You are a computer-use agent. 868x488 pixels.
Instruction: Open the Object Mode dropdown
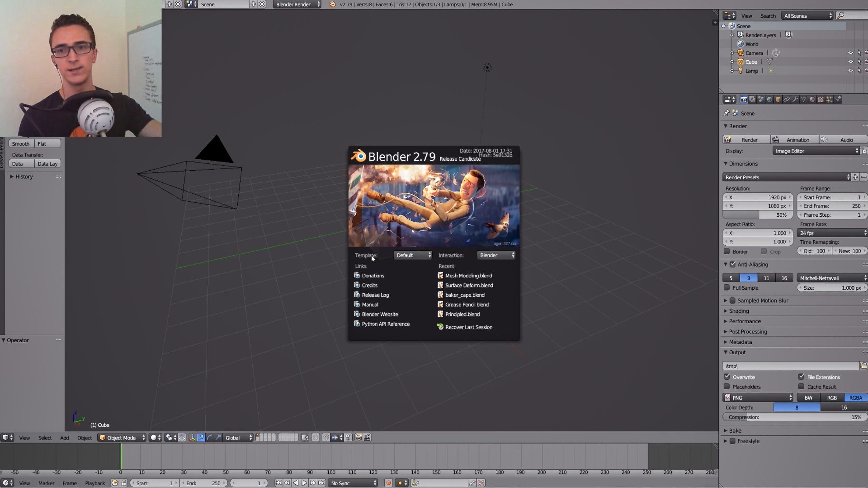coord(122,437)
